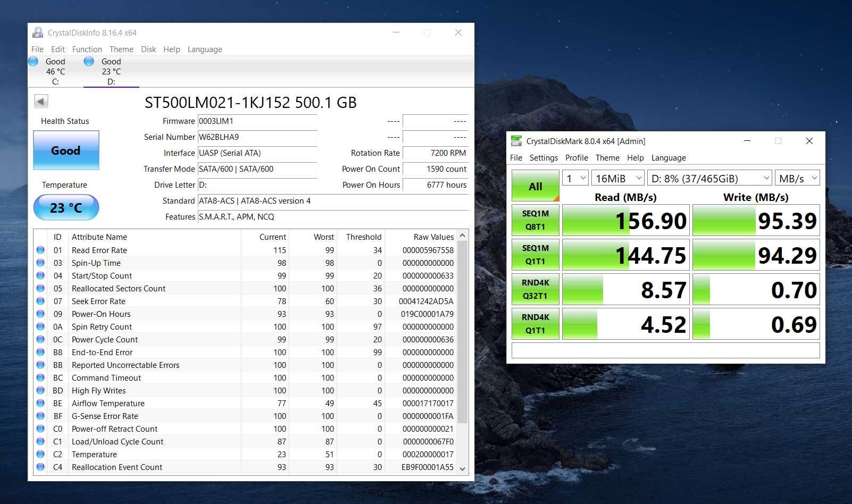This screenshot has width=852, height=504.
Task: Click status orb for Reallocation Event Count
Action: pos(40,467)
